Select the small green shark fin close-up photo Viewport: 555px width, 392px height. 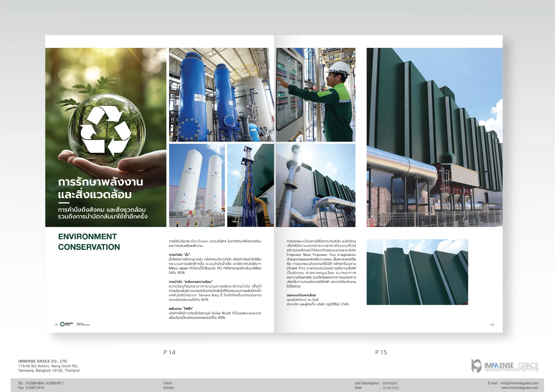point(417,272)
